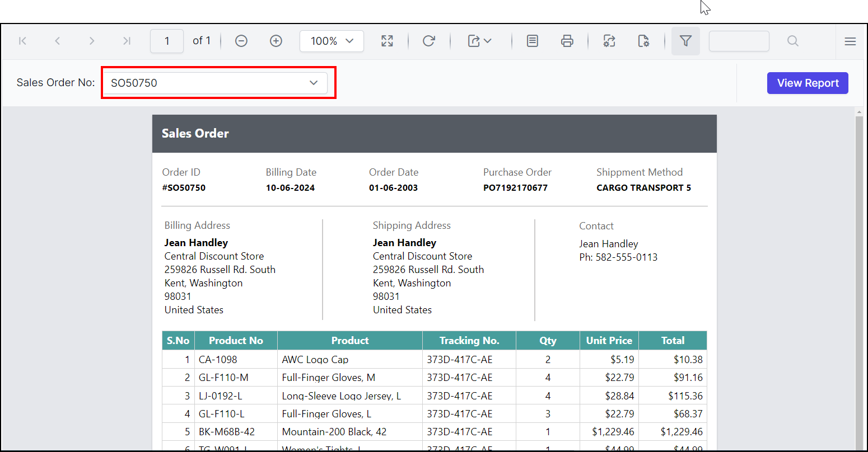Print the Sales Order report
This screenshot has width=868, height=452.
coord(567,40)
